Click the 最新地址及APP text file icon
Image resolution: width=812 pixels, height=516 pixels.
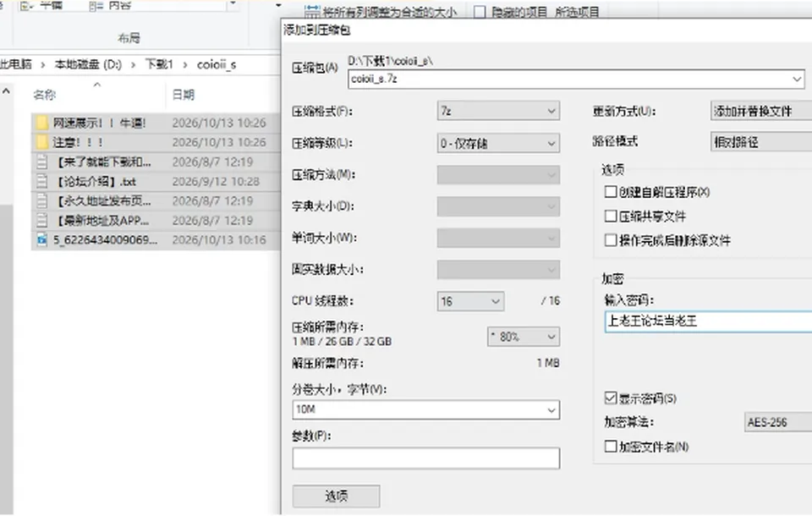(42, 221)
